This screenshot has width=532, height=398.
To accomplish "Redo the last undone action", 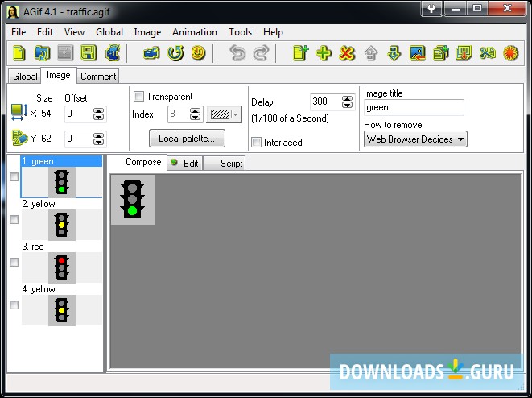I will tap(261, 53).
